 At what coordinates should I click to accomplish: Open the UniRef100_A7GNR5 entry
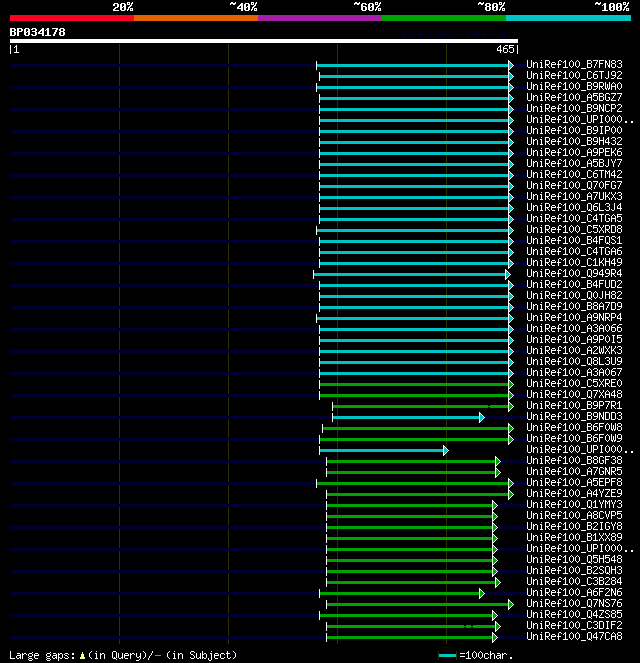(x=574, y=471)
